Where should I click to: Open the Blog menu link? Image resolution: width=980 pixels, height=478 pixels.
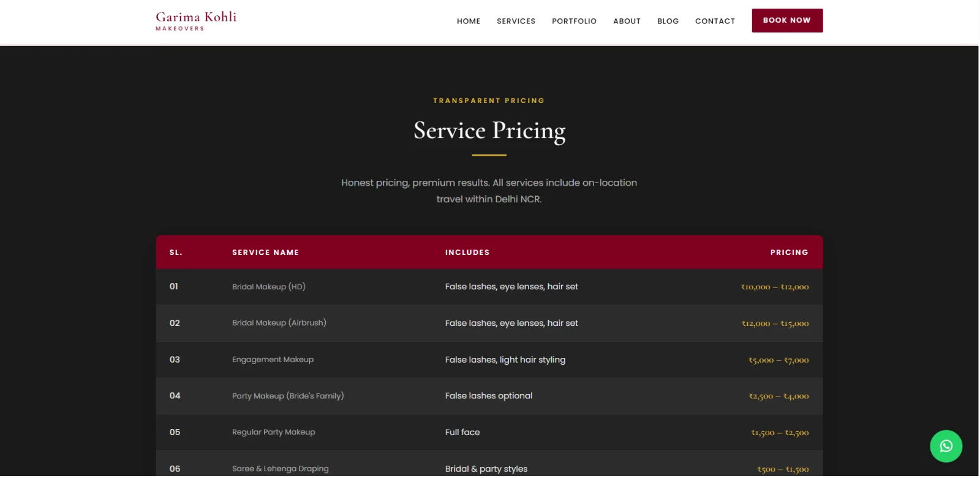[x=668, y=21]
